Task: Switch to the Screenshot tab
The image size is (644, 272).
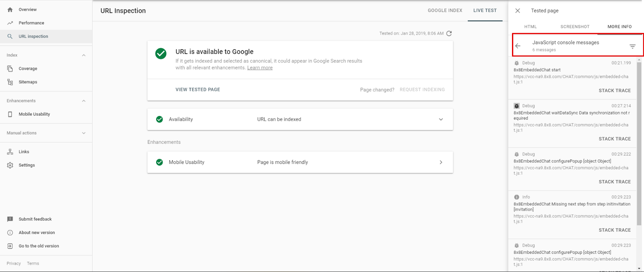Action: click(x=575, y=27)
